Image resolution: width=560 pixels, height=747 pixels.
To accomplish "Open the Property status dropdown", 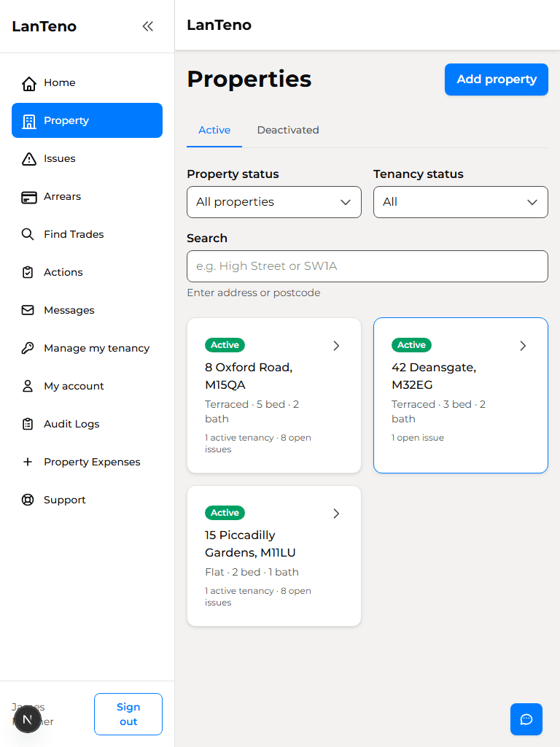I will point(274,202).
